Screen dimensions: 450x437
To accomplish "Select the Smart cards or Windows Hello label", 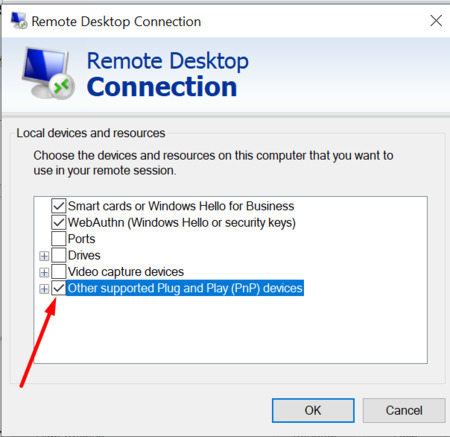I will [181, 206].
